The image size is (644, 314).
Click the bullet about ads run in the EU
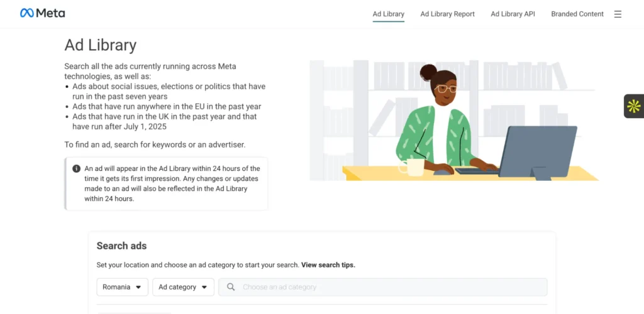(x=167, y=107)
